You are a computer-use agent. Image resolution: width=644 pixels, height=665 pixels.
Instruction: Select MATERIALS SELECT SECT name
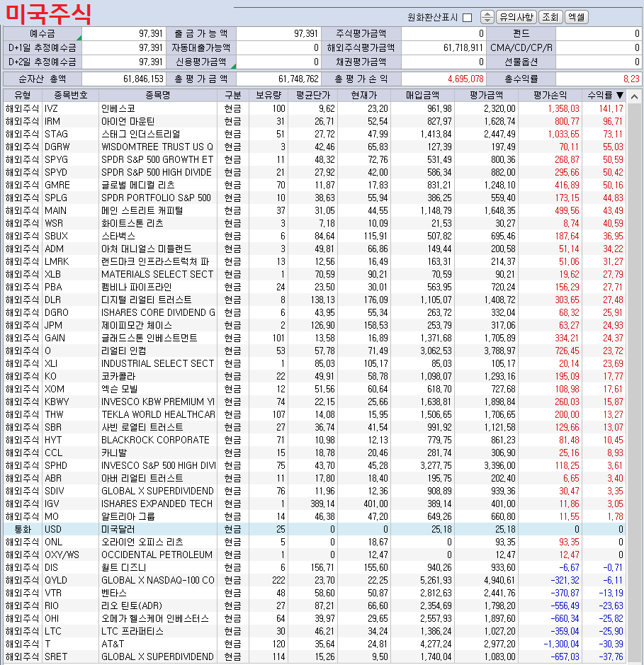pos(158,274)
